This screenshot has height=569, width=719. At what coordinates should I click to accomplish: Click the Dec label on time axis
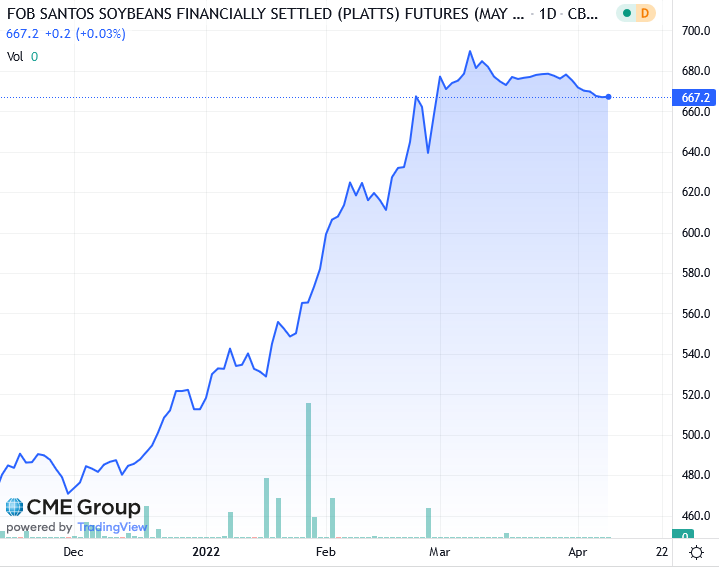73,551
